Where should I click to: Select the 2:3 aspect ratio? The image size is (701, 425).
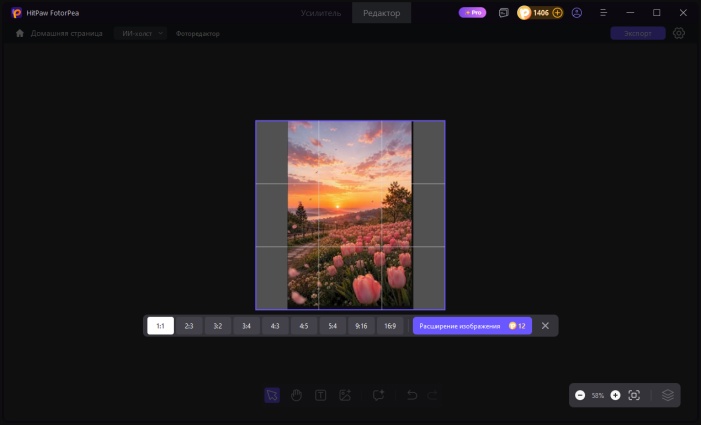(189, 326)
